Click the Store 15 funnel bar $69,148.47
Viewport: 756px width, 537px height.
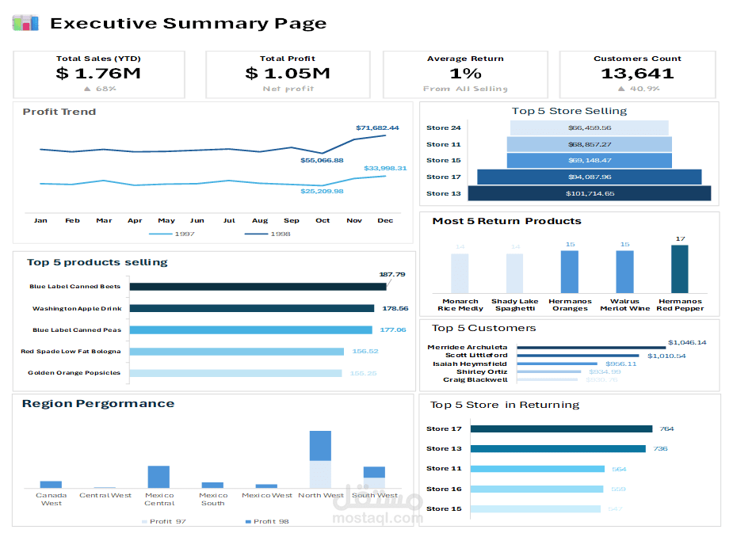(x=589, y=161)
